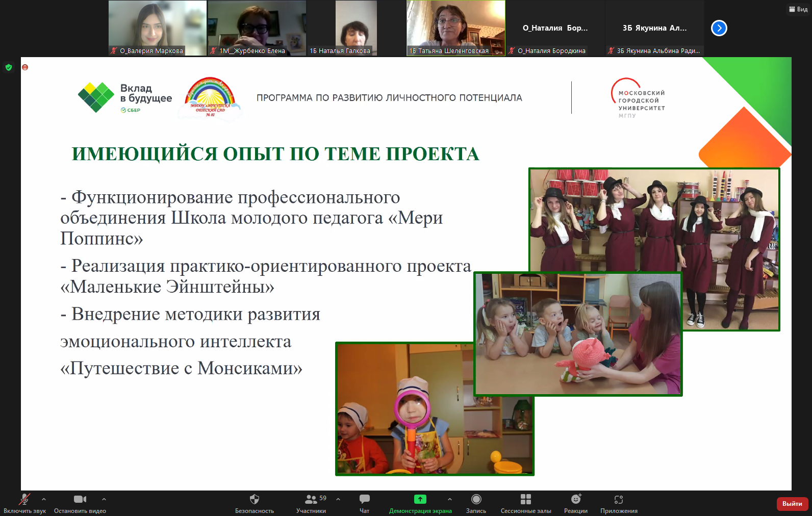Click the green encryption shield icon
Viewport: 812px width, 516px height.
pos(9,67)
